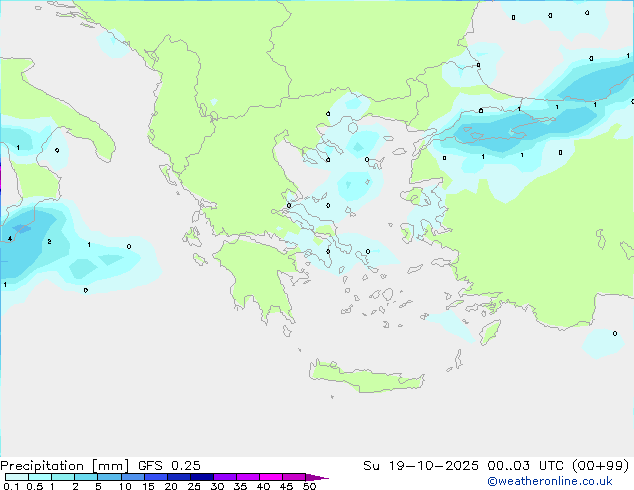Screen dimensions: 634x490
Task: Click the 0.1–0.5 mm lightest legend swatch
Action: tap(17, 477)
